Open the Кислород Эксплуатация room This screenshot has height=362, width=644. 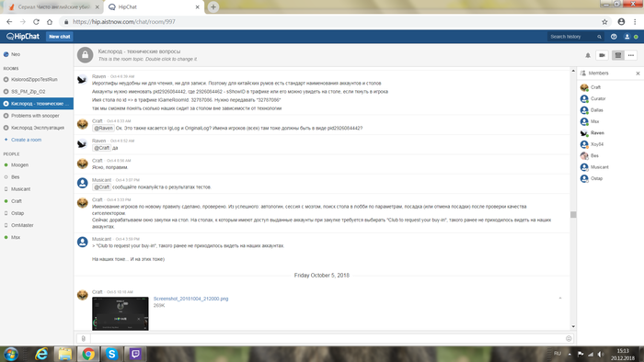coord(37,128)
